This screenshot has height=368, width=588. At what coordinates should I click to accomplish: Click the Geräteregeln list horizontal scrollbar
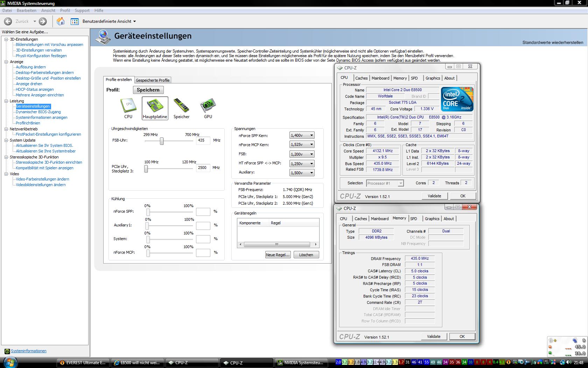point(278,244)
